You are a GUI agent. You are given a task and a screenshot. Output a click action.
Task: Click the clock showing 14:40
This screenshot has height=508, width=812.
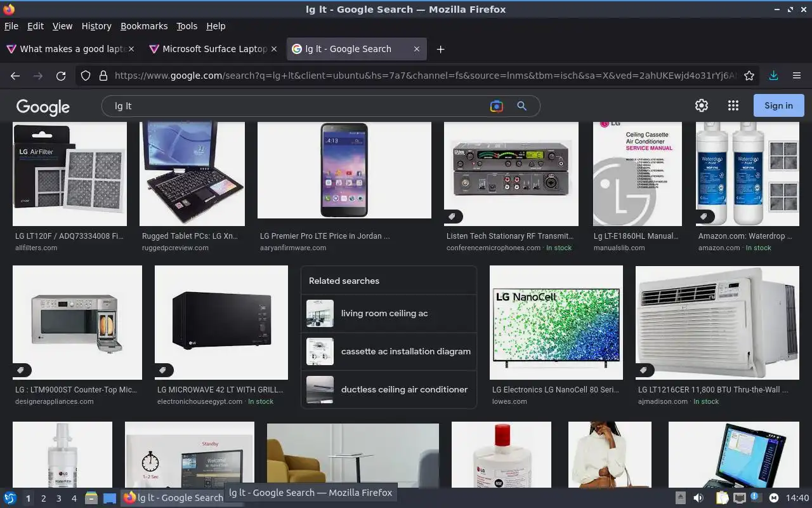(x=797, y=498)
